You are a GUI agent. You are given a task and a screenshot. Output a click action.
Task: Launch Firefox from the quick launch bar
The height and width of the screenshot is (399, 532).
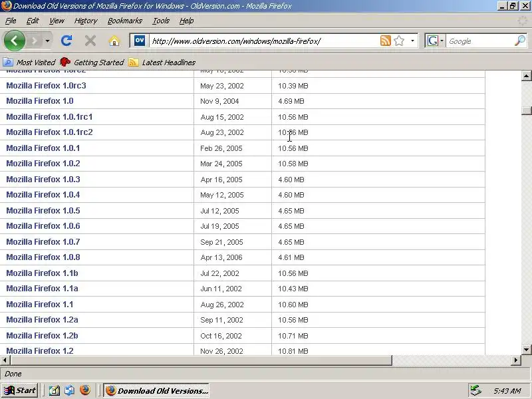85,390
